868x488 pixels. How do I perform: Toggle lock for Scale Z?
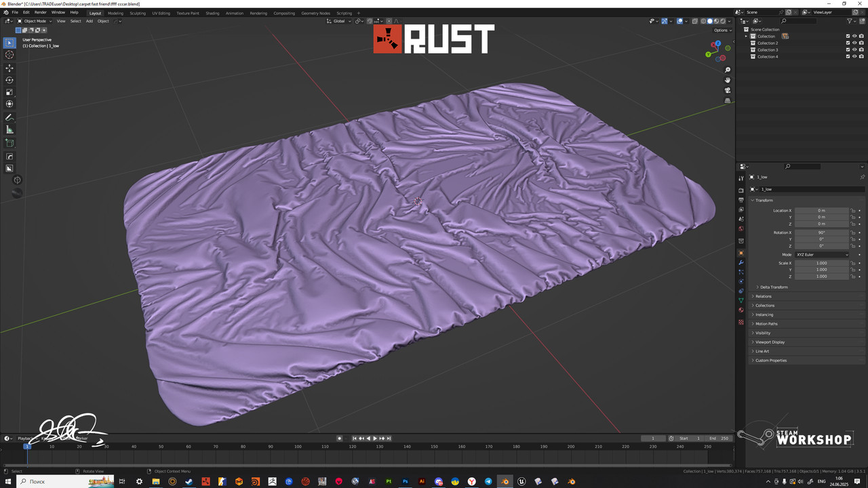[x=853, y=277]
